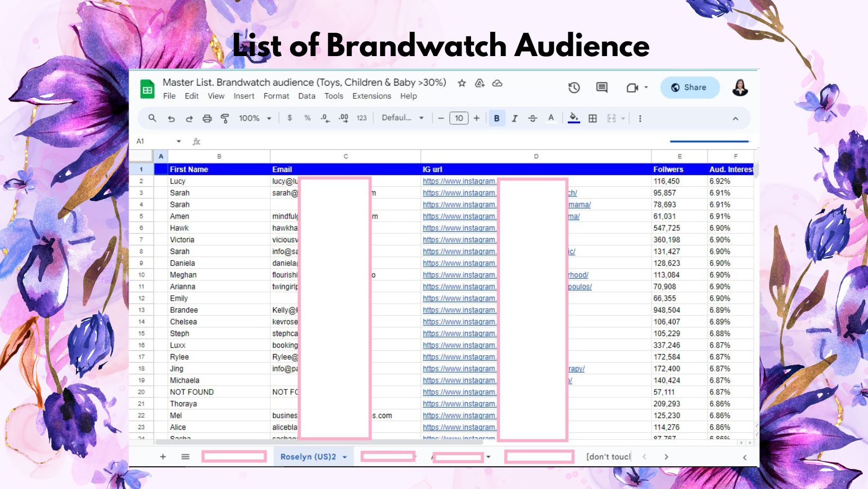Click the Redo arrow
This screenshot has width=868, height=489.
point(189,119)
